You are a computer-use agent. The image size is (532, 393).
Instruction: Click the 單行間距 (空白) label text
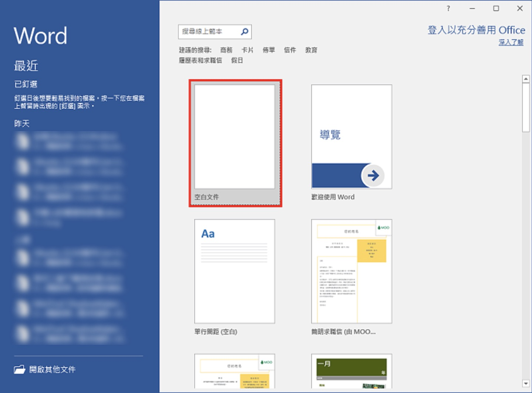[216, 332]
